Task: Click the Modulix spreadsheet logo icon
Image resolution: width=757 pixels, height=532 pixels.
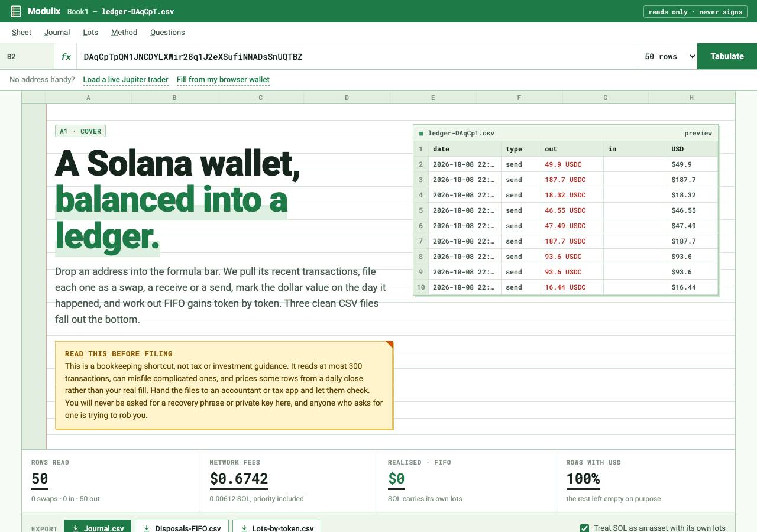Action: coord(16,11)
